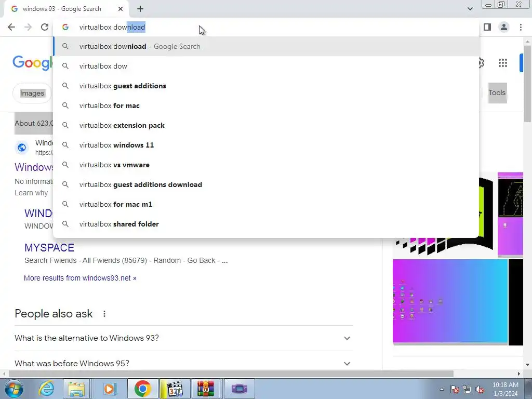Select suggestion virtualbox windows 11
This screenshot has height=399, width=532.
point(267,145)
